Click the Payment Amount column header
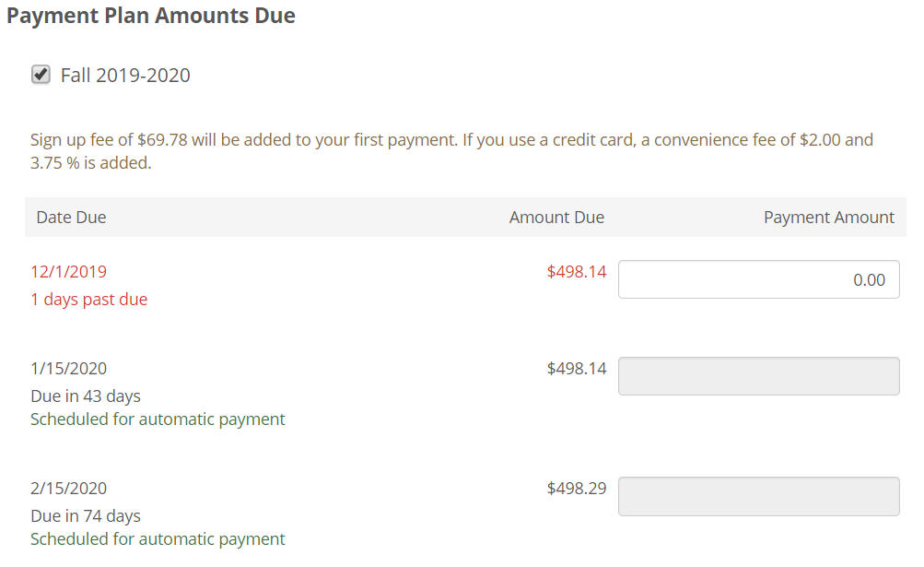 pos(828,217)
